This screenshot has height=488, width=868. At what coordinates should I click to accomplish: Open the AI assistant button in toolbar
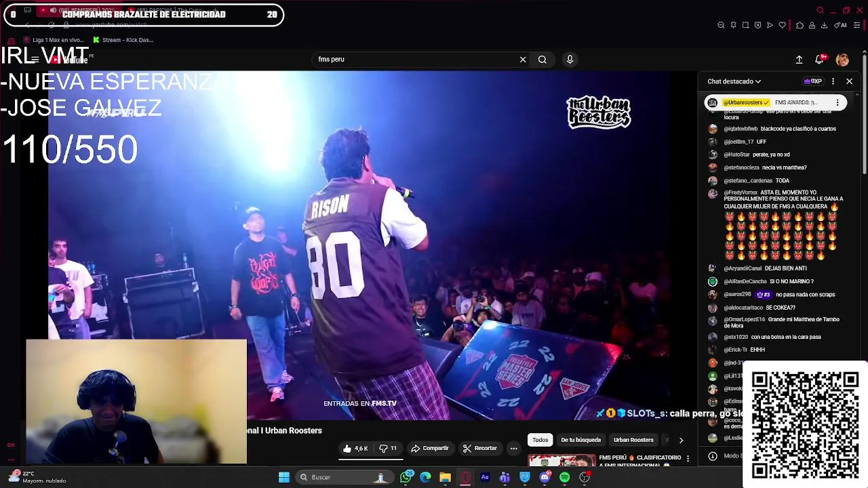pyautogui.click(x=841, y=25)
